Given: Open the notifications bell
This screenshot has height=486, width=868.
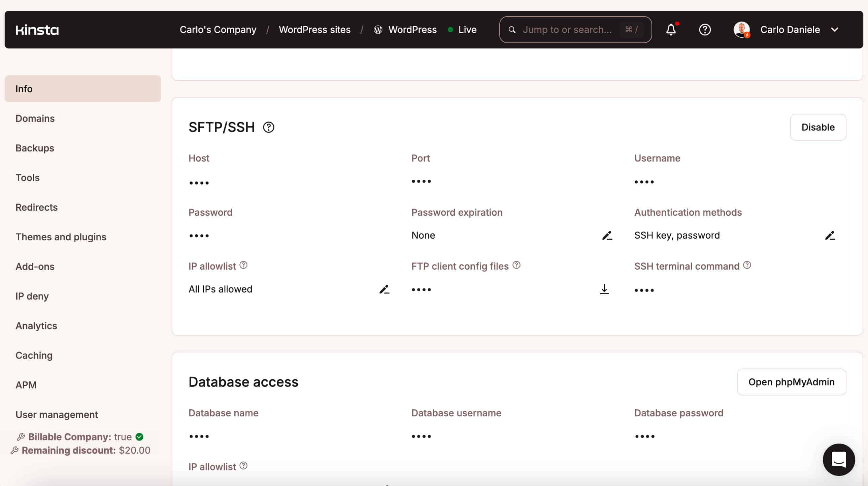Looking at the screenshot, I should (671, 30).
